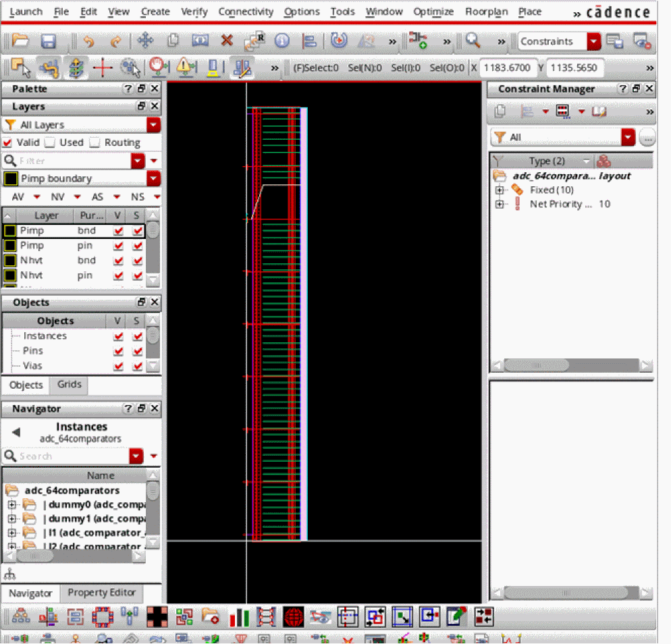The height and width of the screenshot is (644, 671).
Task: Select the Move tool icon
Action: pyautogui.click(x=145, y=41)
